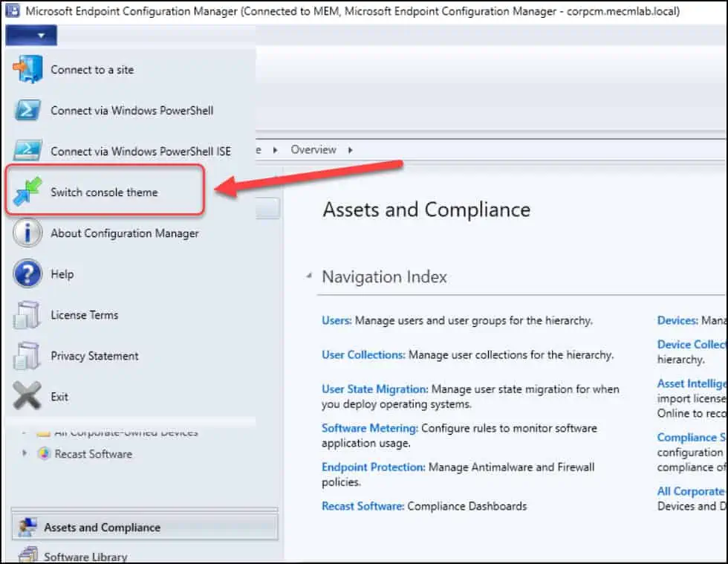Click the PowerShell ISE icon
The image size is (728, 564).
tap(28, 150)
